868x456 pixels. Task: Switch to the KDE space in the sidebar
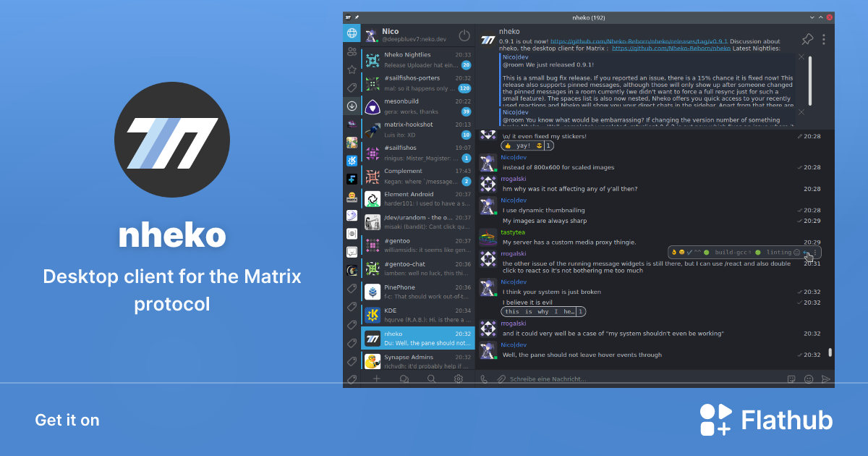[352, 161]
